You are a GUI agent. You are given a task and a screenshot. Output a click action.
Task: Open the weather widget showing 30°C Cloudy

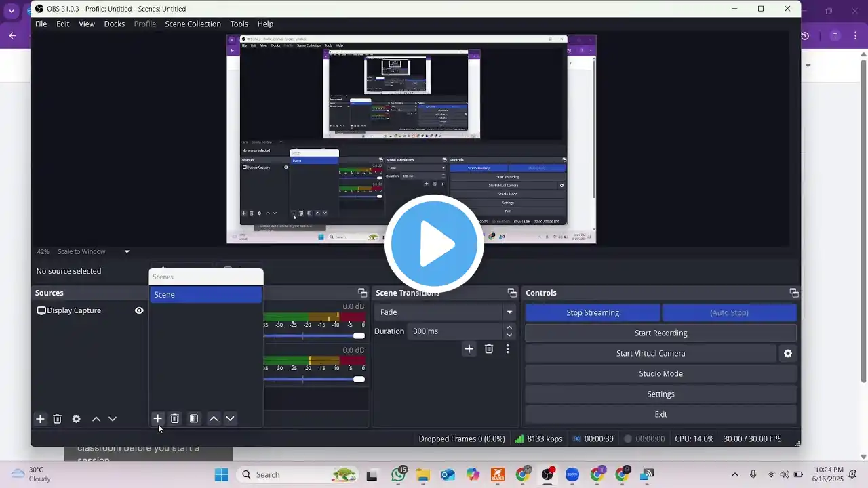(32, 474)
